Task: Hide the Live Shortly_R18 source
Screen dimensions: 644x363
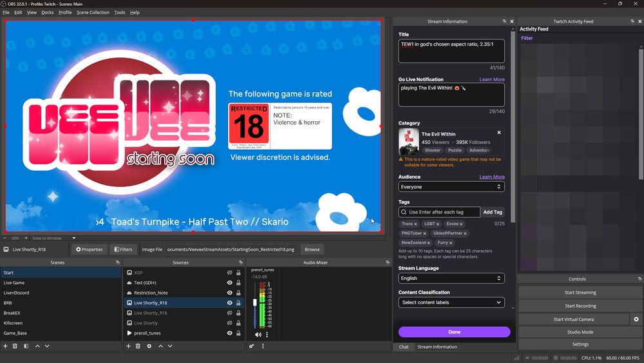Action: 230,302
